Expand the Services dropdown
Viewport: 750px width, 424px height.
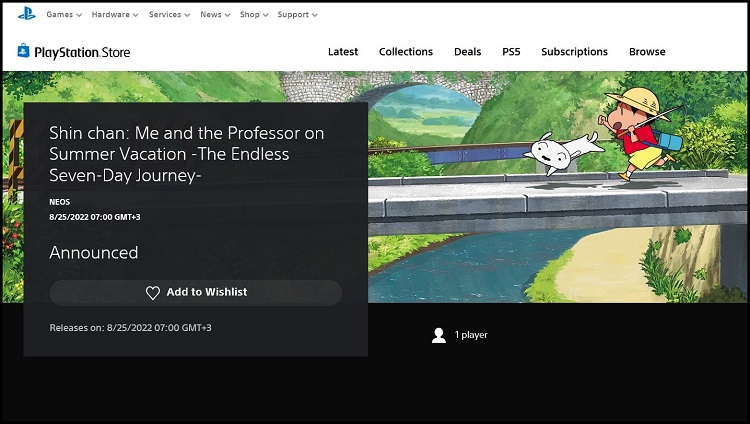tap(169, 15)
